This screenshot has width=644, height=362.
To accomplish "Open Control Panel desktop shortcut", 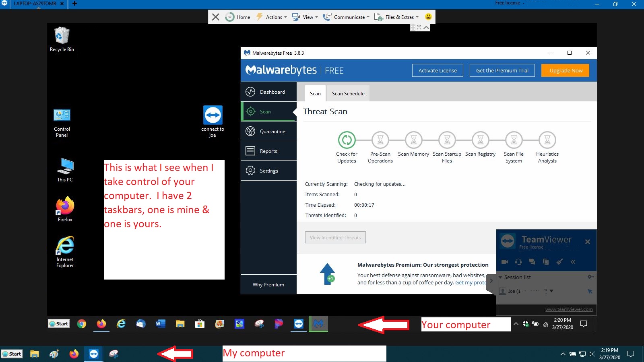I will pyautogui.click(x=62, y=123).
